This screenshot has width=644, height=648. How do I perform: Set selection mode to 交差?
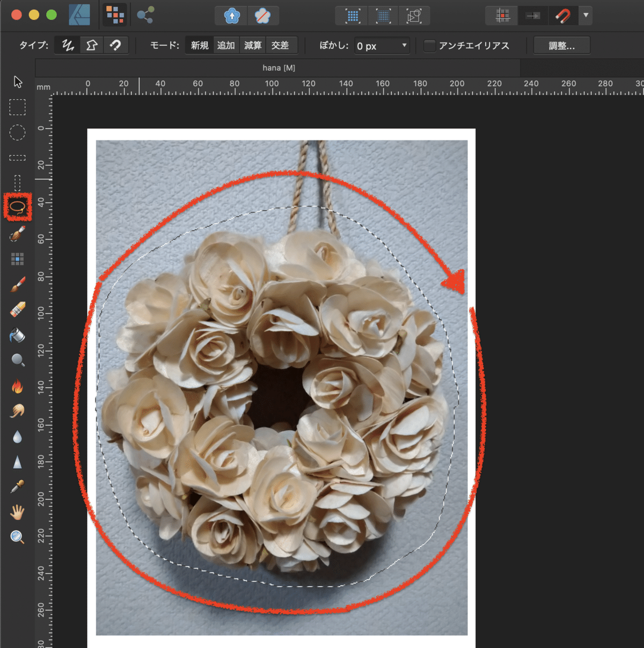280,46
